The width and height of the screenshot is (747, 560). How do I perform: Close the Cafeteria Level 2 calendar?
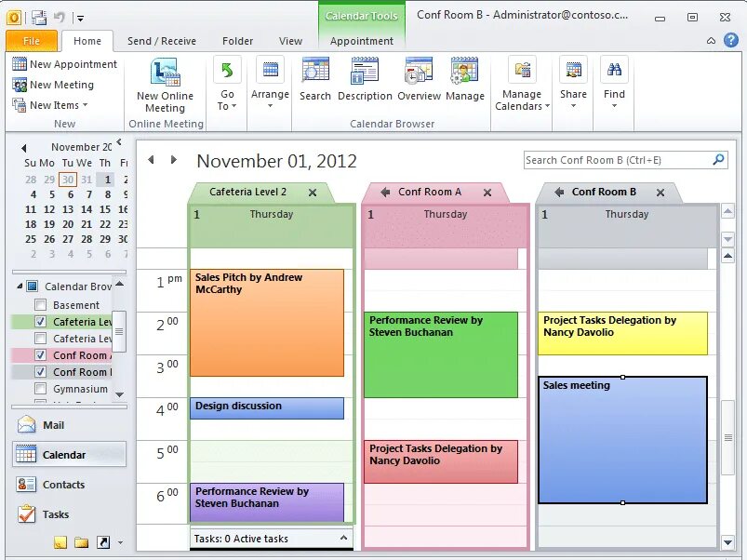[x=313, y=193]
